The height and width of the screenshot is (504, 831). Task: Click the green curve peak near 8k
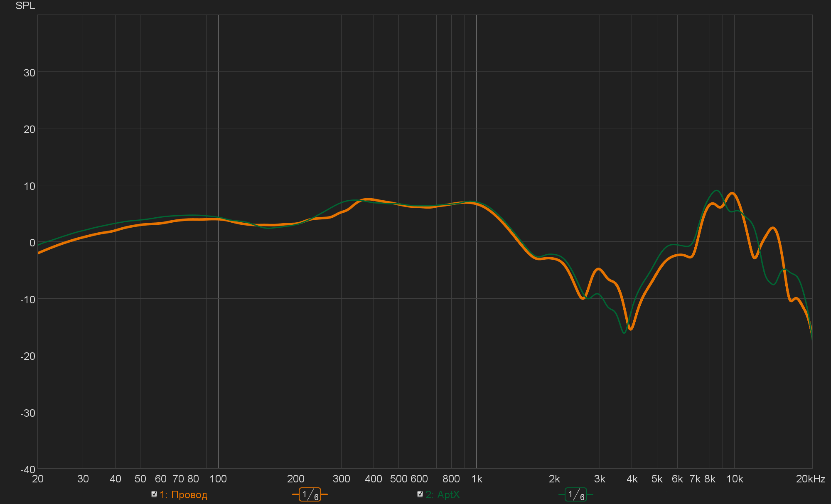716,191
